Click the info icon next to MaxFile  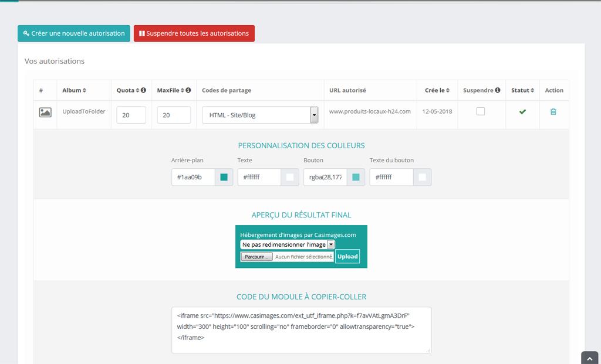pos(188,90)
